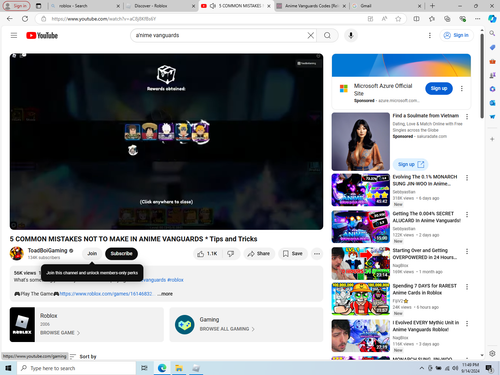Open options for Evolving Monarch video

pos(467,178)
